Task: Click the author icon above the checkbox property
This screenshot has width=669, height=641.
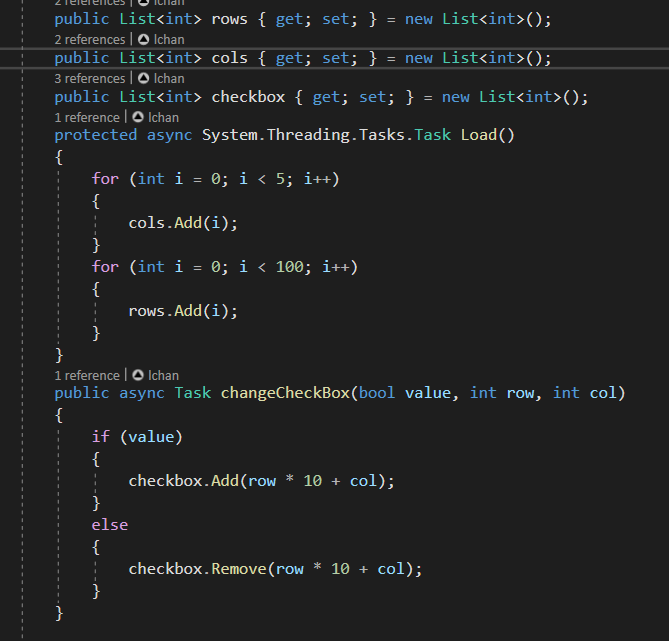Action: pos(144,79)
